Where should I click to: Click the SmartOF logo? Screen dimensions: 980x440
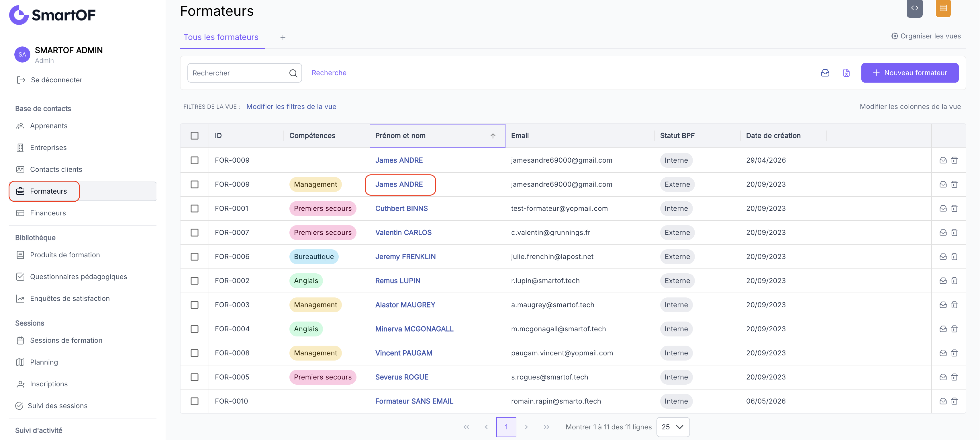(x=52, y=15)
